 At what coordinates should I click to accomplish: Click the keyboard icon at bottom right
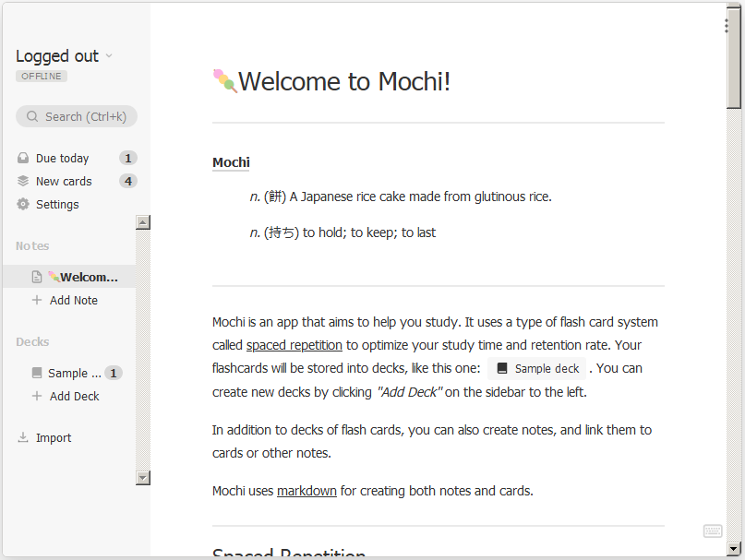712,531
